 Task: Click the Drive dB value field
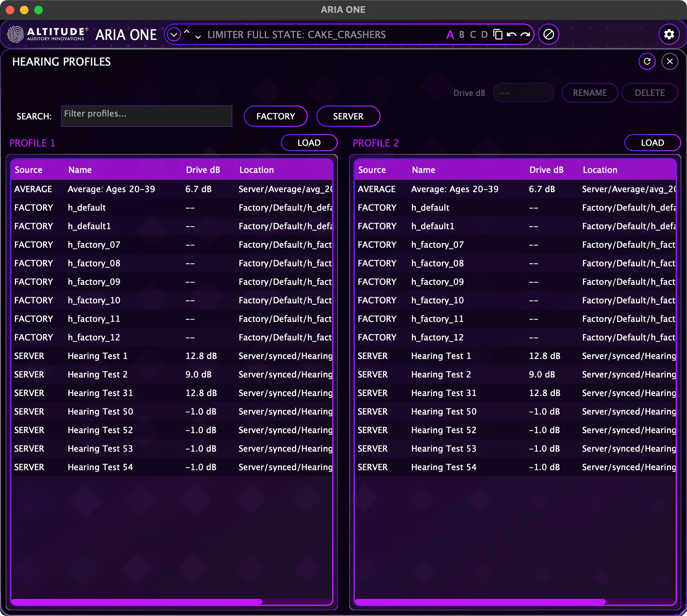click(524, 93)
